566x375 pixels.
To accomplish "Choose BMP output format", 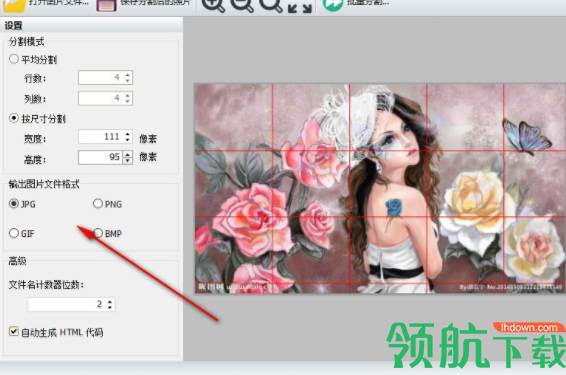I will click(x=98, y=233).
